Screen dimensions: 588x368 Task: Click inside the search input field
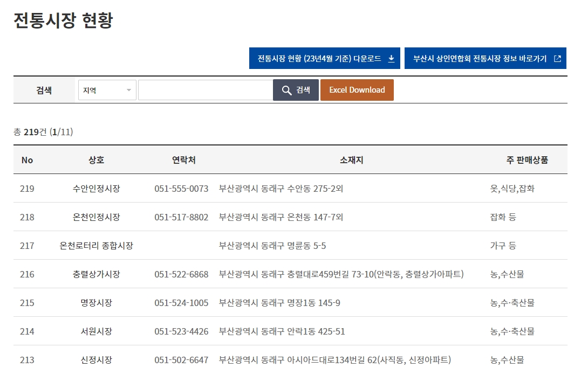pyautogui.click(x=205, y=89)
